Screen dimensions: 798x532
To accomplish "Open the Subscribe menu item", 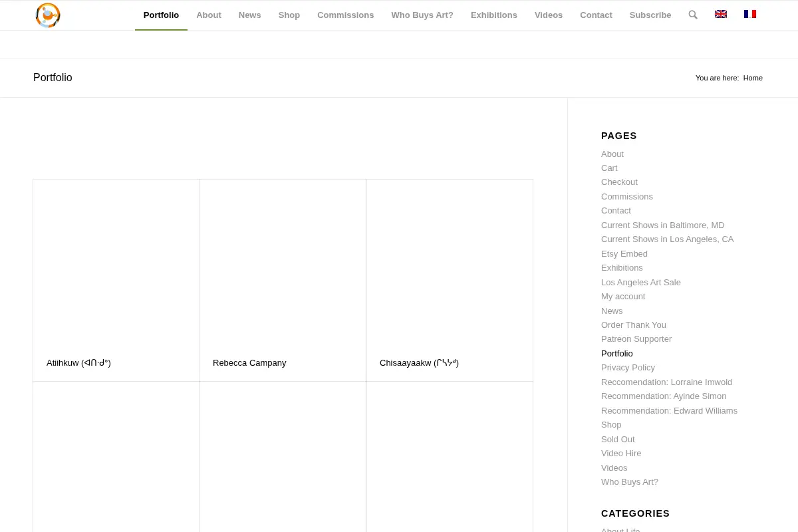I will coord(650,15).
